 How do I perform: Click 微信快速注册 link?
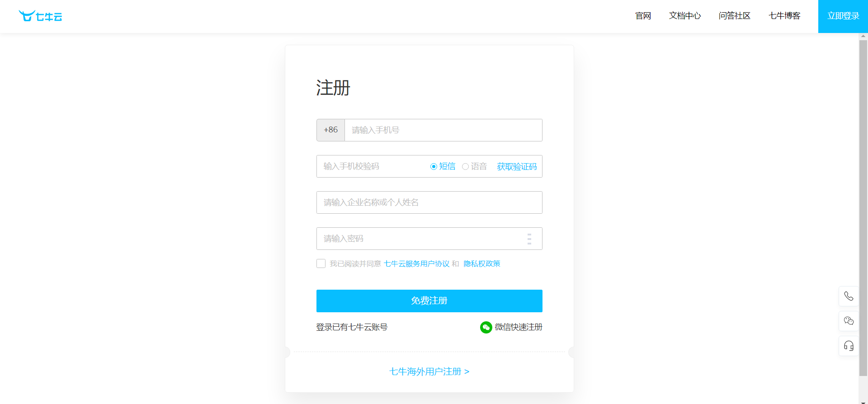(519, 327)
